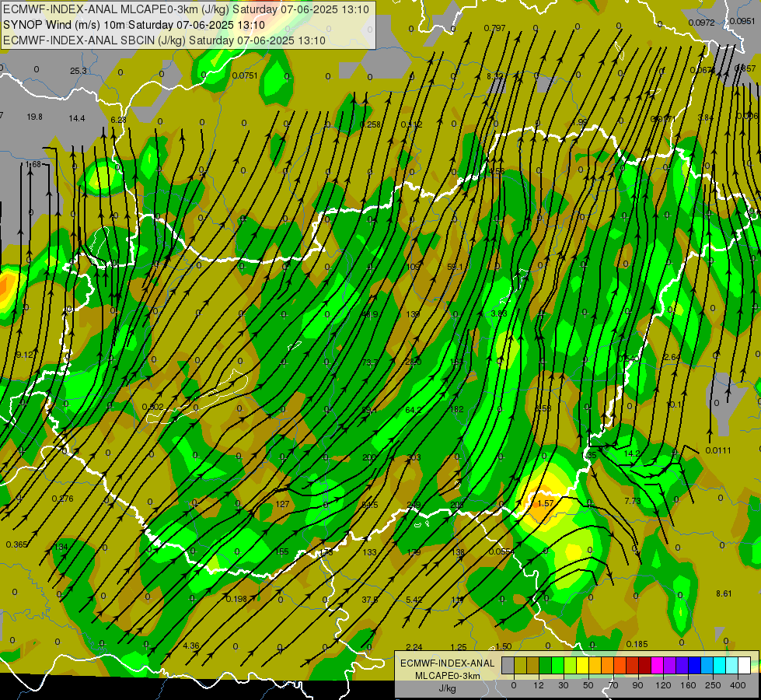Click the map value 155
This screenshot has height=700, width=761.
click(281, 551)
